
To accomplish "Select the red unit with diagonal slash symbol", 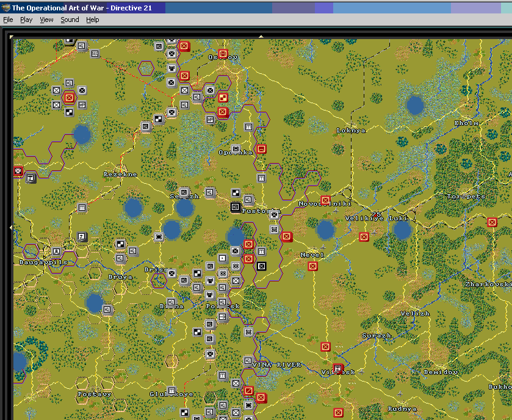I will pyautogui.click(x=248, y=390).
